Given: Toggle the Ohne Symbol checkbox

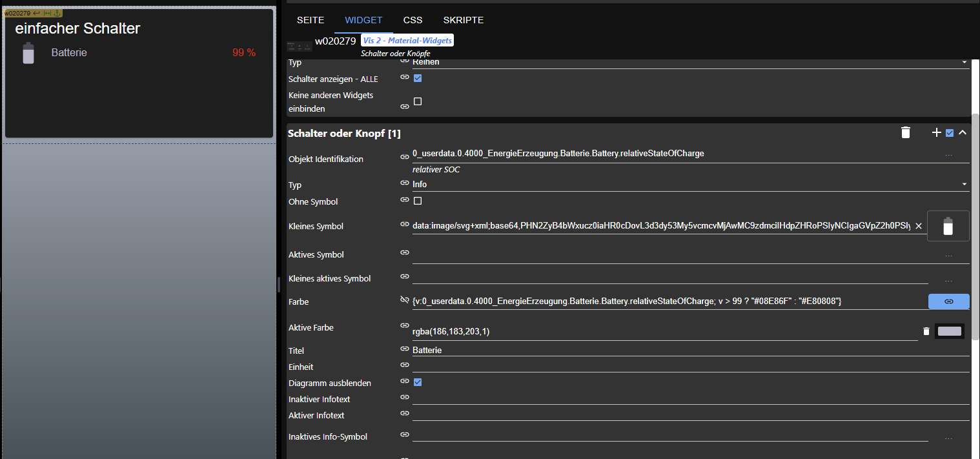Looking at the screenshot, I should tap(418, 201).
